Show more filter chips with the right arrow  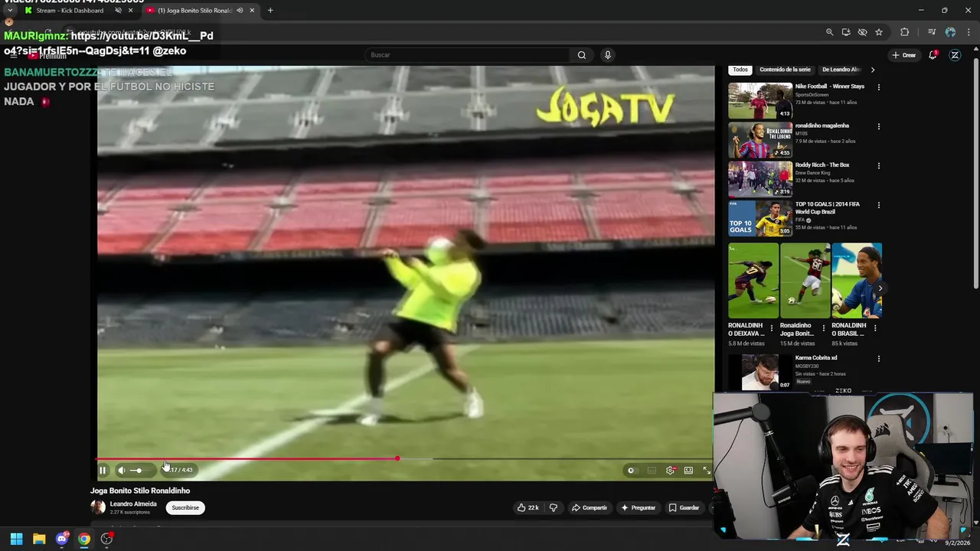pos(873,70)
